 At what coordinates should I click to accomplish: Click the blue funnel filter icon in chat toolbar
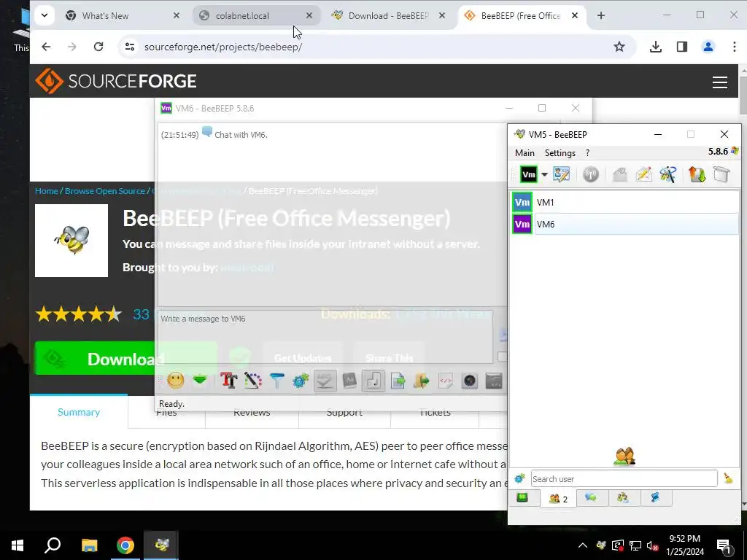point(276,381)
